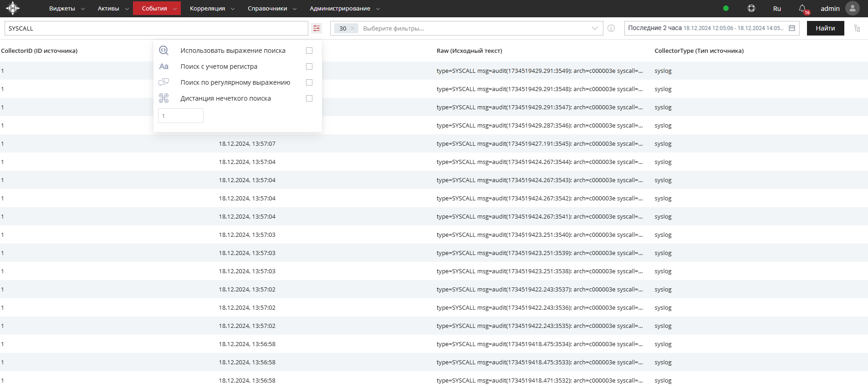Enable 'Поиск по регулярному выражению' checkbox
Screen dimensions: 868x388
tap(309, 82)
